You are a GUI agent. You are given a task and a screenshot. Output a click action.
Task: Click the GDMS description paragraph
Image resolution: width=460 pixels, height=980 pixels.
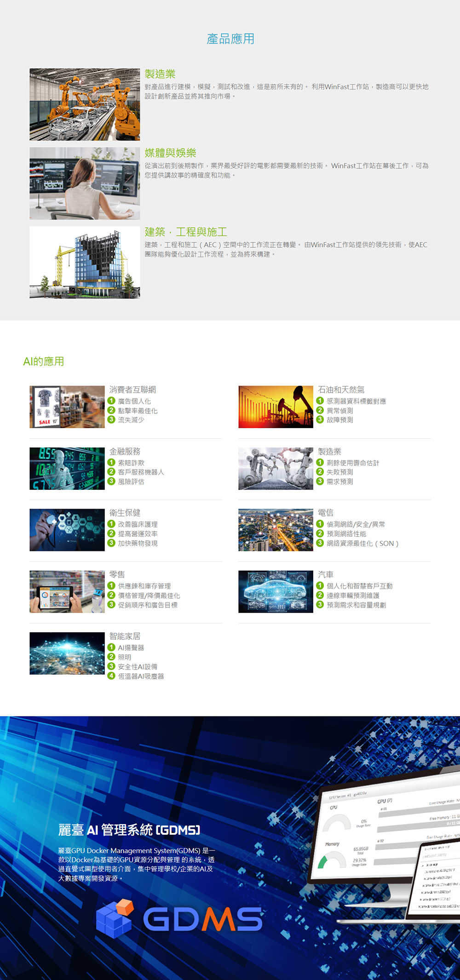point(136,865)
